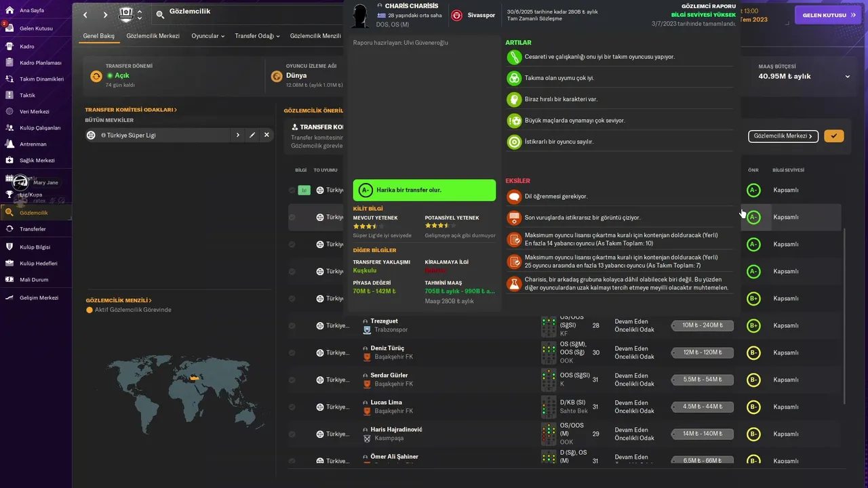Viewport: 868px width, 488px height.
Task: Open Mali Durum finances
Action: tap(34, 280)
